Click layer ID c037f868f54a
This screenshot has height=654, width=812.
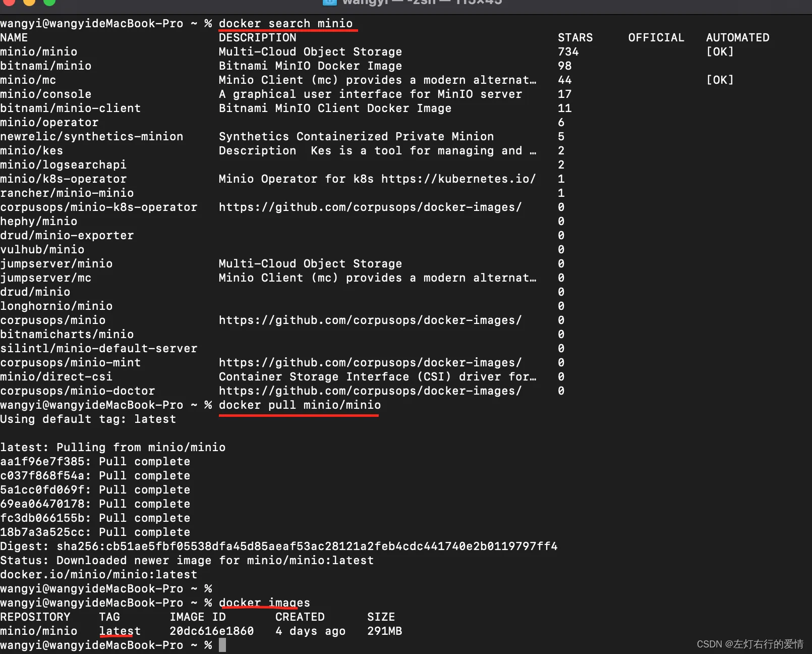[x=42, y=475]
